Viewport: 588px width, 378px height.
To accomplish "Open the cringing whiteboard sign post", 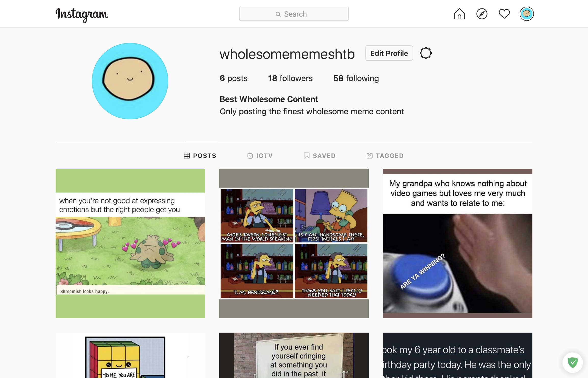I will coord(294,355).
